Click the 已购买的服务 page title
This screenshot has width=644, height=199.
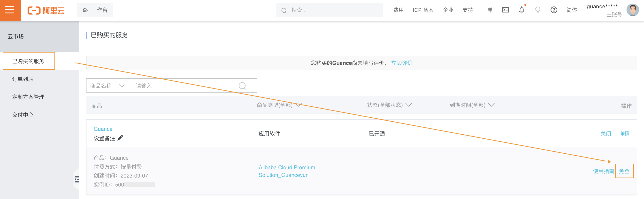pyautogui.click(x=109, y=35)
